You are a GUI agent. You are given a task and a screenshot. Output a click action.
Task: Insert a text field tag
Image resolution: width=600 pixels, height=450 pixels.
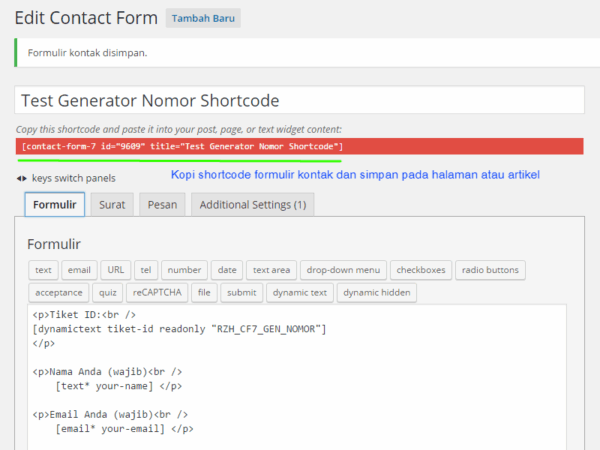click(x=43, y=270)
